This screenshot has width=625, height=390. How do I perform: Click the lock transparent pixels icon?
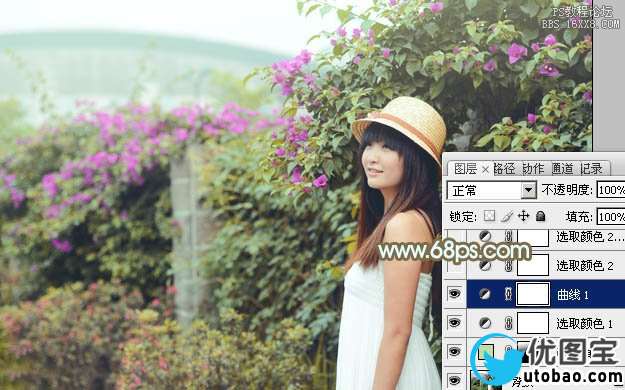489,216
